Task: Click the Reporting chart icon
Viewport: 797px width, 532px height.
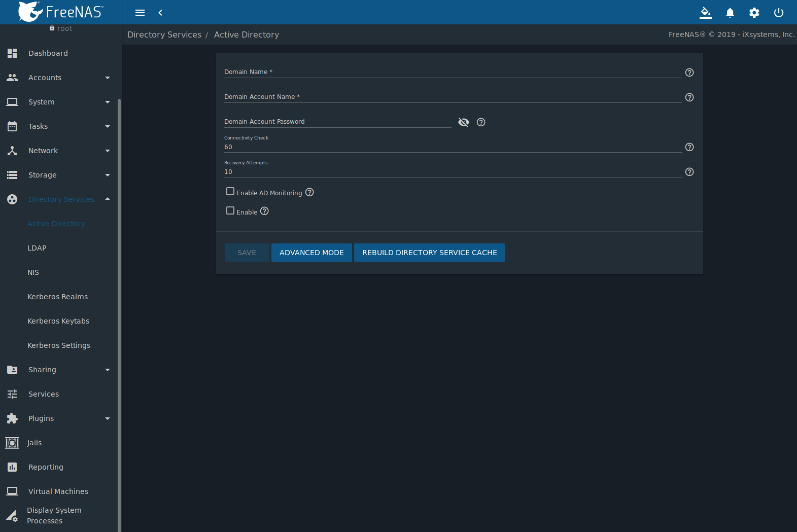Action: click(x=12, y=467)
